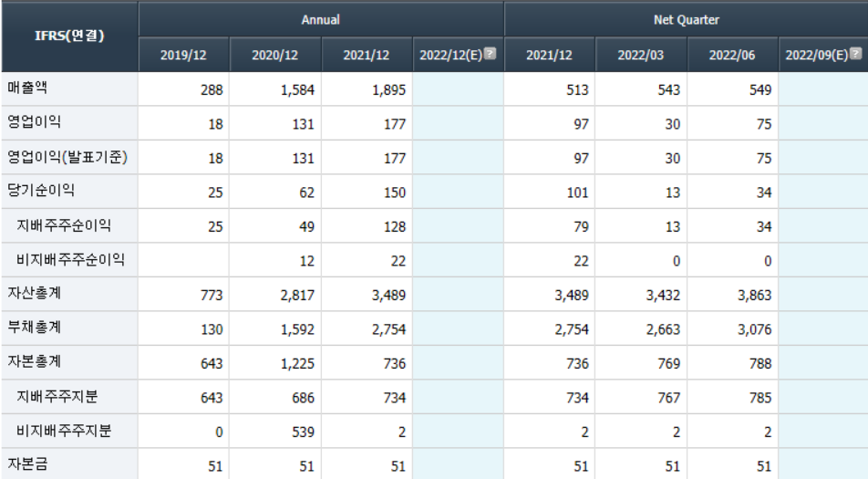Viewport: 868px width, 479px height.
Task: Click the 매출액 quarterly value 549
Action: [x=760, y=89]
